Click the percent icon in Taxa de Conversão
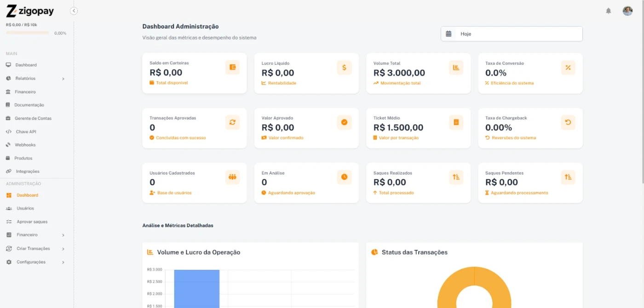Screen dimensions: 644x308 568,68
